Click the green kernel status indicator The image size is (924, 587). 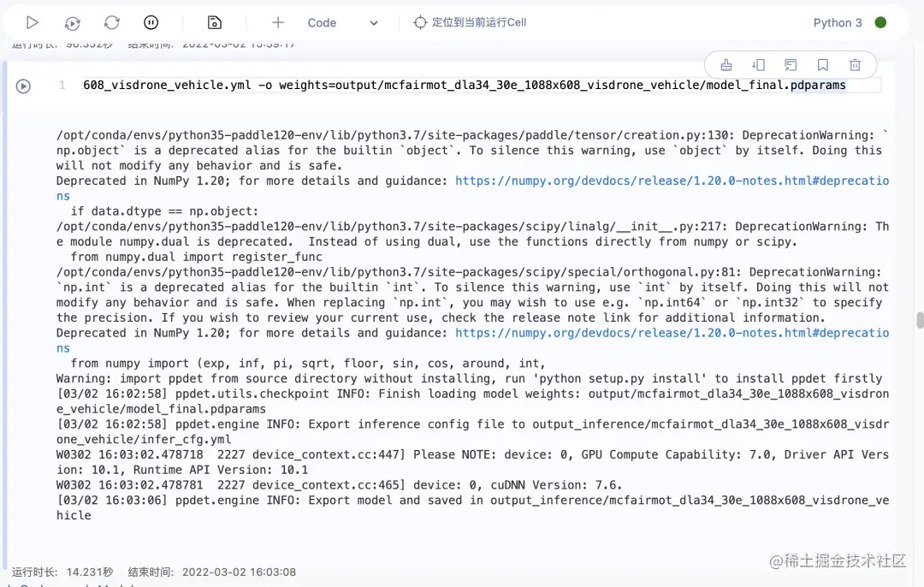click(x=880, y=22)
